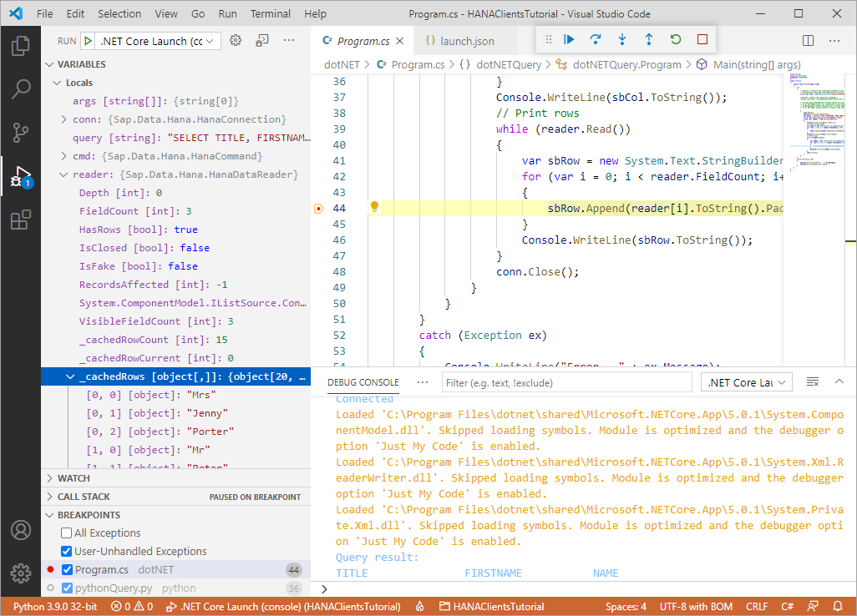857x616 pixels.
Task: Click errors and warnings count in status bar
Action: [132, 606]
